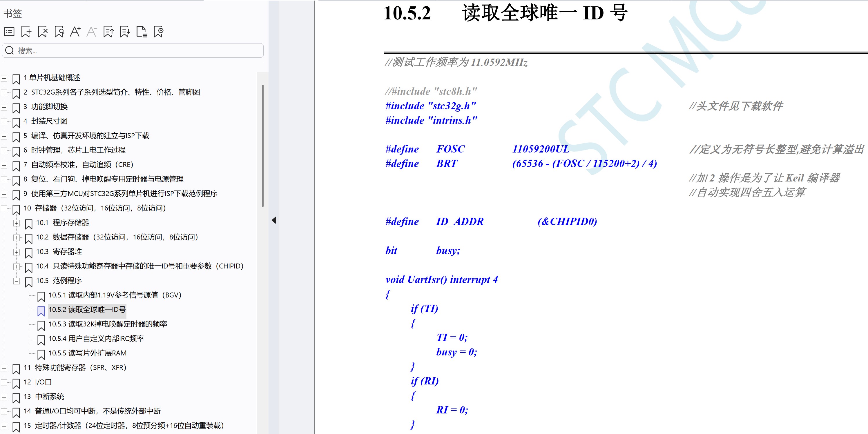This screenshot has height=434, width=868.
Task: Expand 10.4 只读特殊功能寄存器 node
Action: click(x=17, y=266)
